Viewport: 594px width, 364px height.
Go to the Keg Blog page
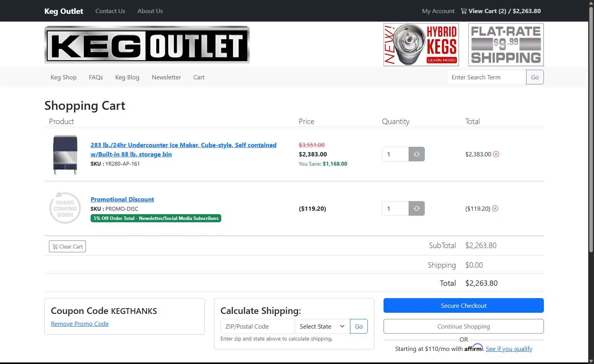click(127, 77)
